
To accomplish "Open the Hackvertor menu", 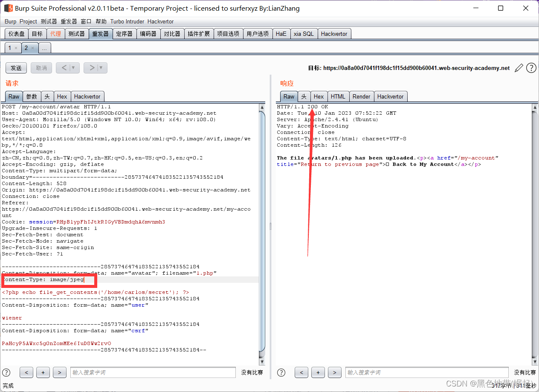I will (x=160, y=21).
